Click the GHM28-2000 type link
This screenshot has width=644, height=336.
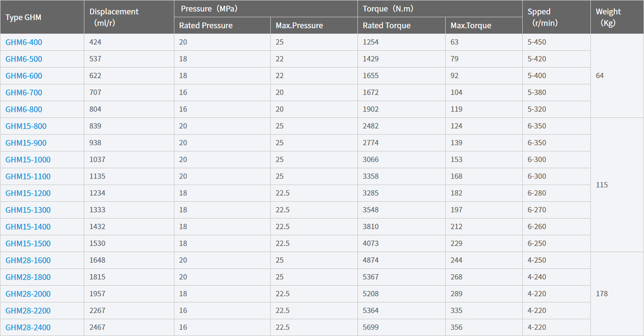click(x=28, y=294)
